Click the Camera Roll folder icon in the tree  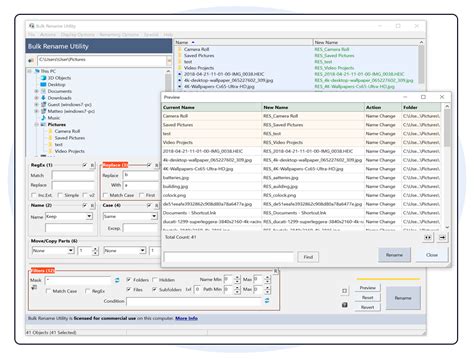[51, 131]
